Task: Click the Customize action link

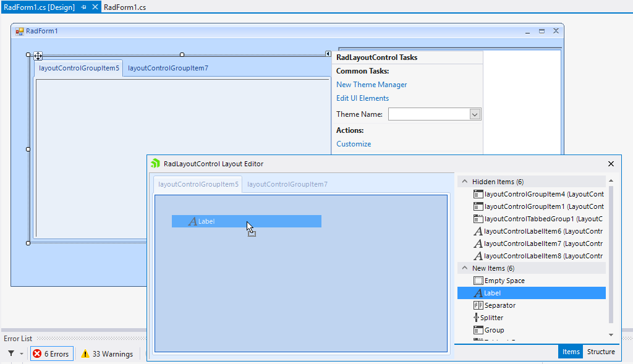Action: [354, 144]
